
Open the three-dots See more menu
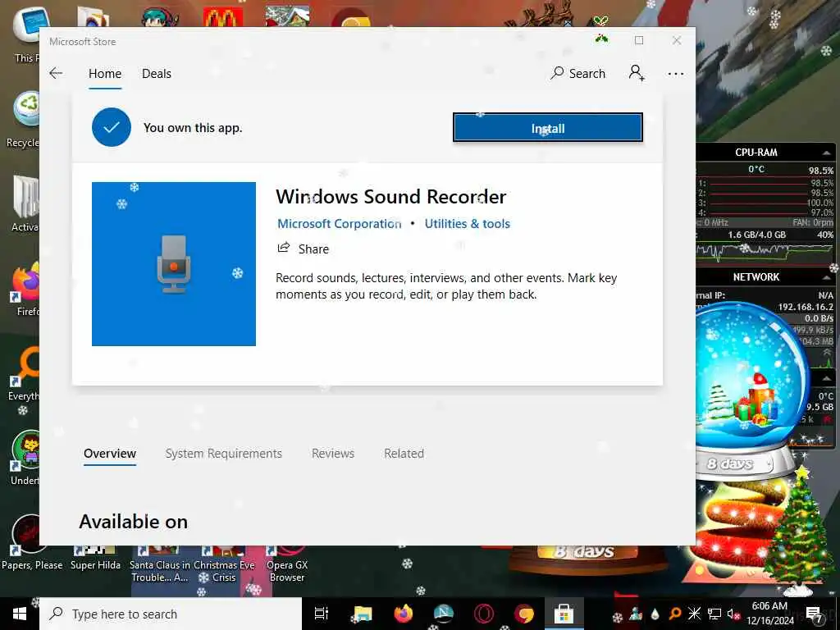point(676,74)
